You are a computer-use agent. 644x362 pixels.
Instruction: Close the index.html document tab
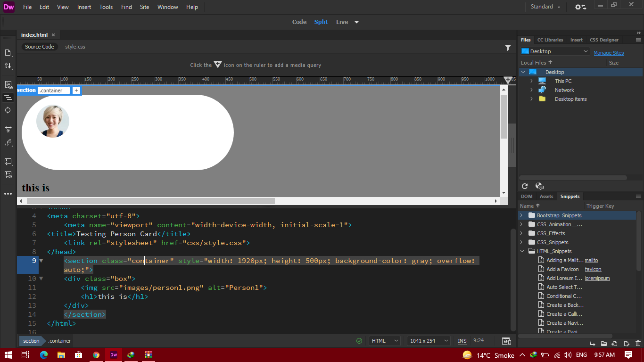tap(53, 35)
